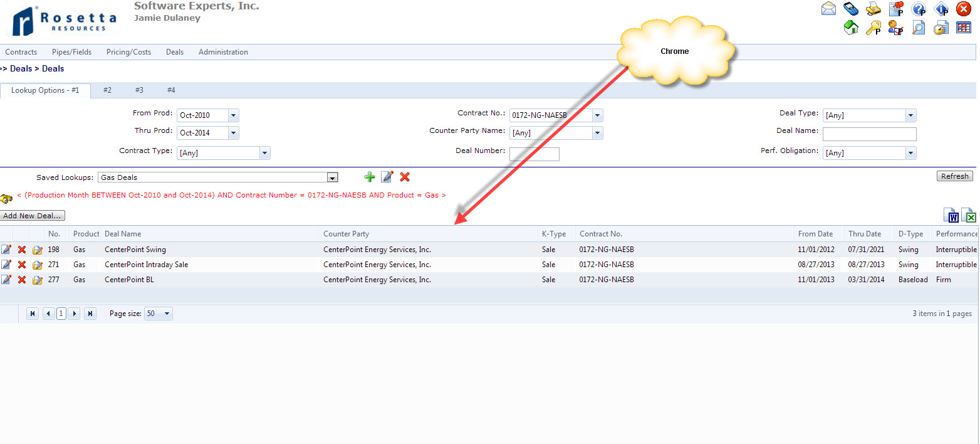Edit deal 271 CenterPoint Intraday Sale
Image resolution: width=980 pixels, height=444 pixels.
(6, 264)
